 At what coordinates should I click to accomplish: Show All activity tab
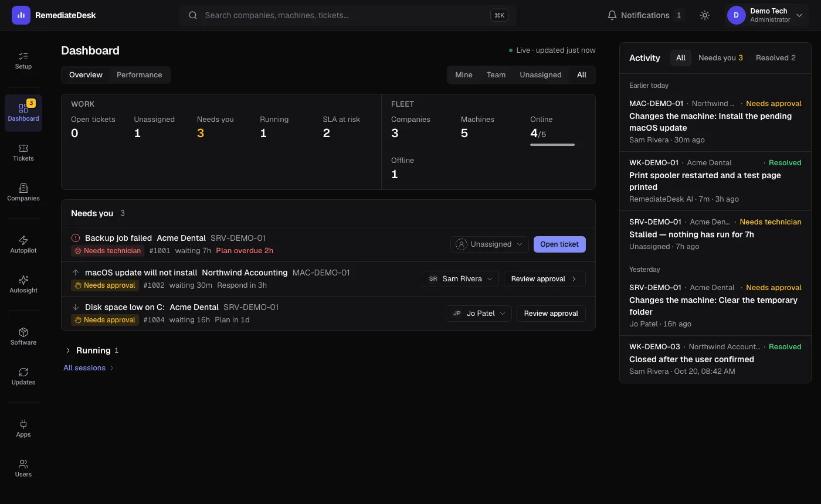[x=681, y=58]
